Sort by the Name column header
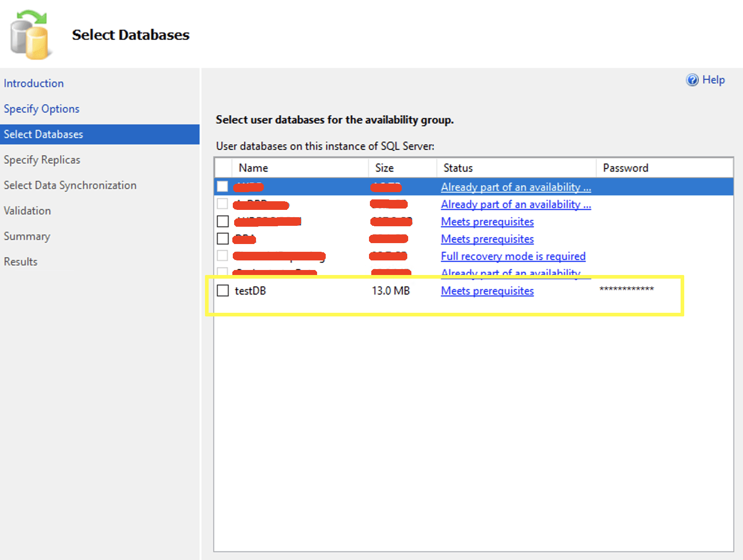The height and width of the screenshot is (560, 743). (253, 168)
